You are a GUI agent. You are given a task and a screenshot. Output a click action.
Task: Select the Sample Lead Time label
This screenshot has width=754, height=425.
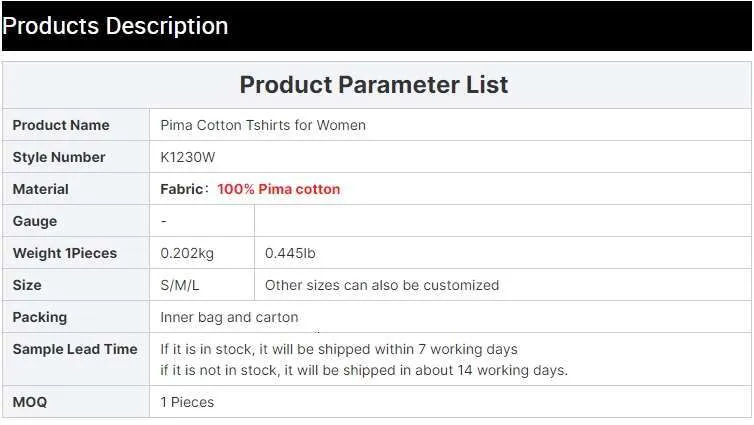[x=75, y=349]
